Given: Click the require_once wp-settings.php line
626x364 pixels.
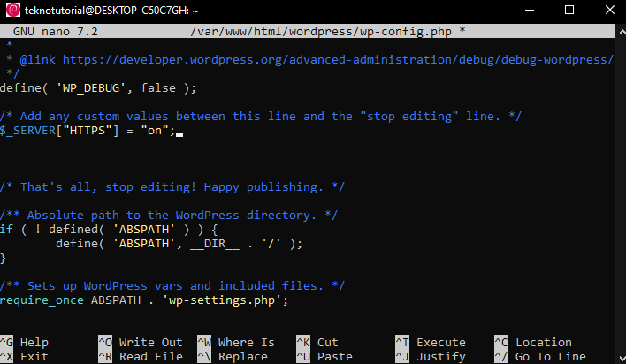Looking at the screenshot, I should [x=144, y=300].
